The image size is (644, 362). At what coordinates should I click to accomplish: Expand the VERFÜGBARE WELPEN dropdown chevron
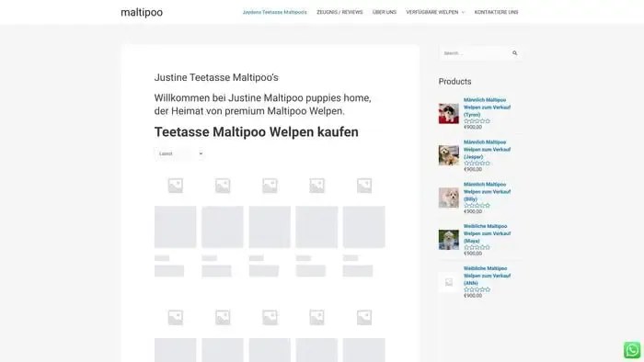point(463,12)
